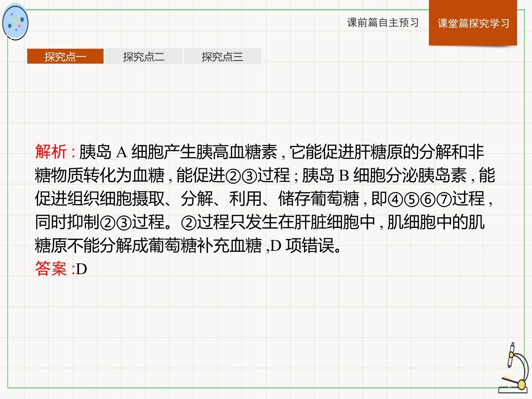Click the red 答案 label
This screenshot has width=532, height=399.
(x=51, y=269)
